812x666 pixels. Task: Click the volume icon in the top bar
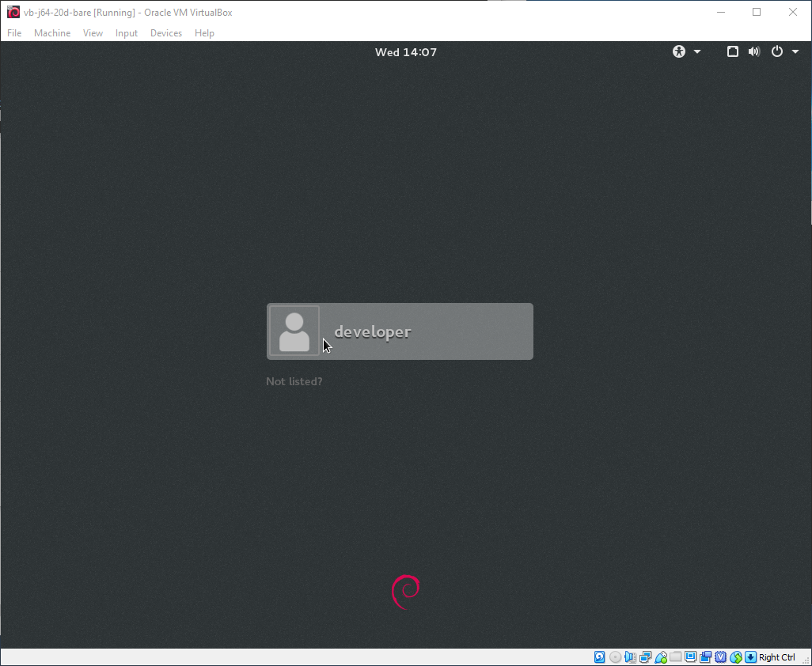coord(754,51)
